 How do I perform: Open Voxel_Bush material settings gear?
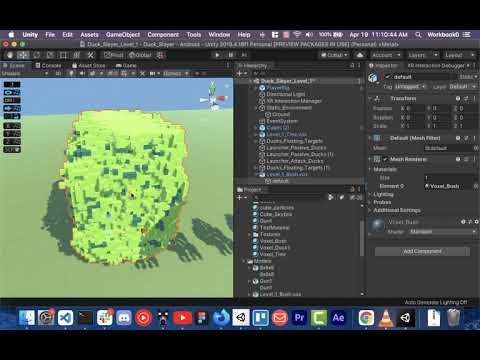tap(476, 222)
